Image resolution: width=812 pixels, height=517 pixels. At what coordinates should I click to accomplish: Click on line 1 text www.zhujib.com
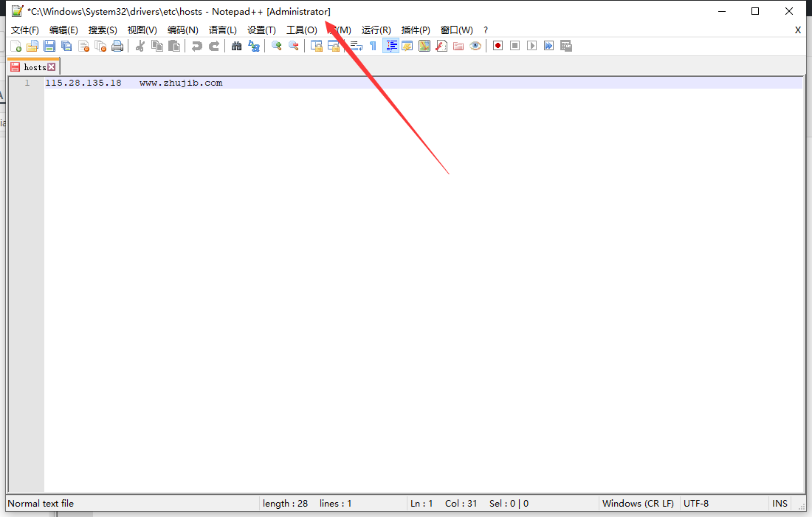click(x=181, y=83)
